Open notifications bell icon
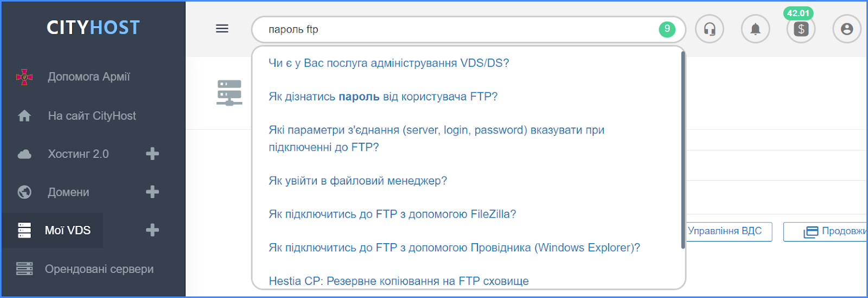The width and height of the screenshot is (868, 298). pos(755,29)
